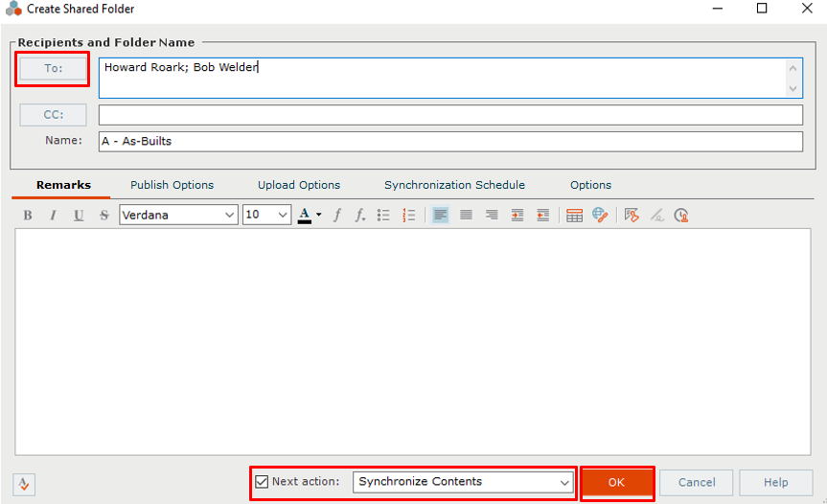Toggle italic formatting in remarks toolbar
Image resolution: width=827 pixels, height=504 pixels.
tap(53, 215)
